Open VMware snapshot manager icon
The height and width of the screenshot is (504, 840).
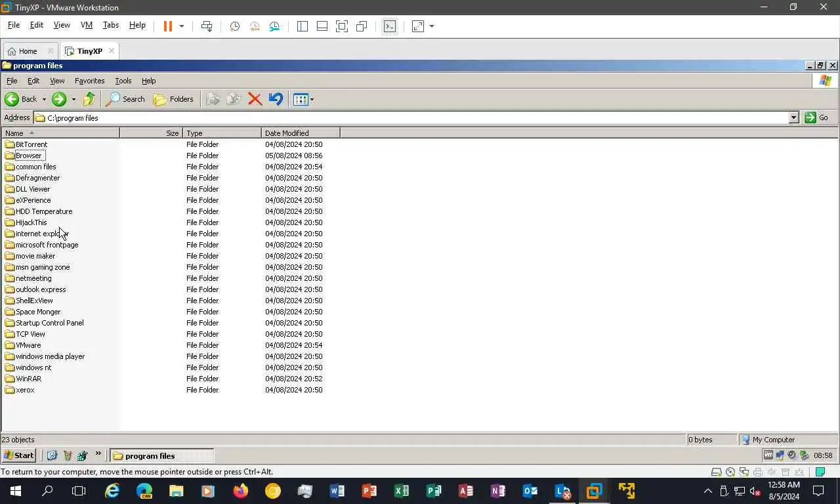click(274, 26)
